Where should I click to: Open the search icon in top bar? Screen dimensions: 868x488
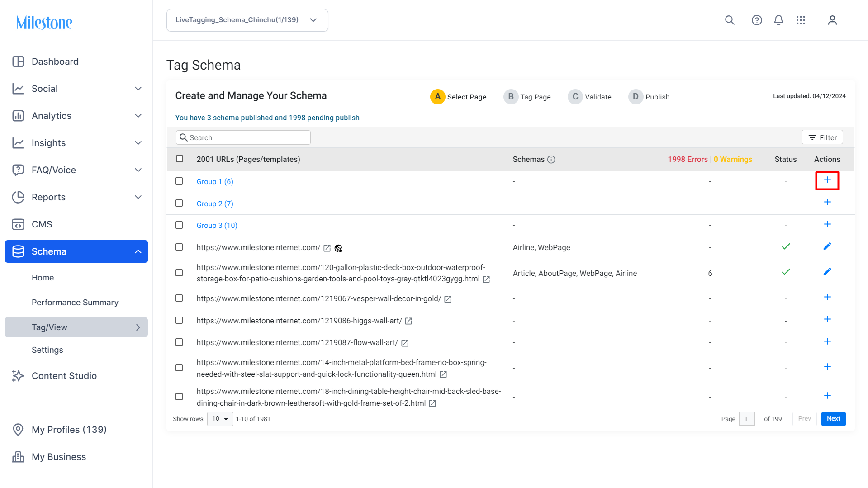coord(730,20)
